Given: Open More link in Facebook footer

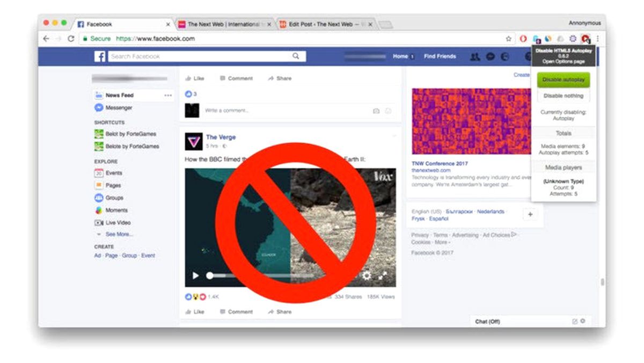Looking at the screenshot, I should [441, 242].
